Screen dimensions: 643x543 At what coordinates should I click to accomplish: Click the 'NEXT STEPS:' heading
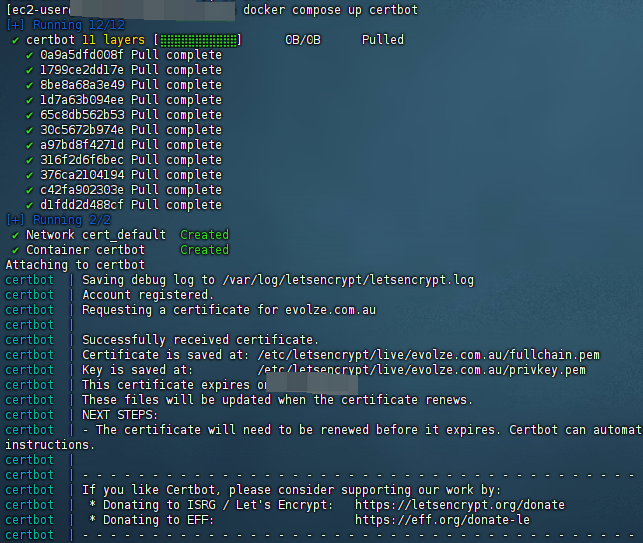120,415
